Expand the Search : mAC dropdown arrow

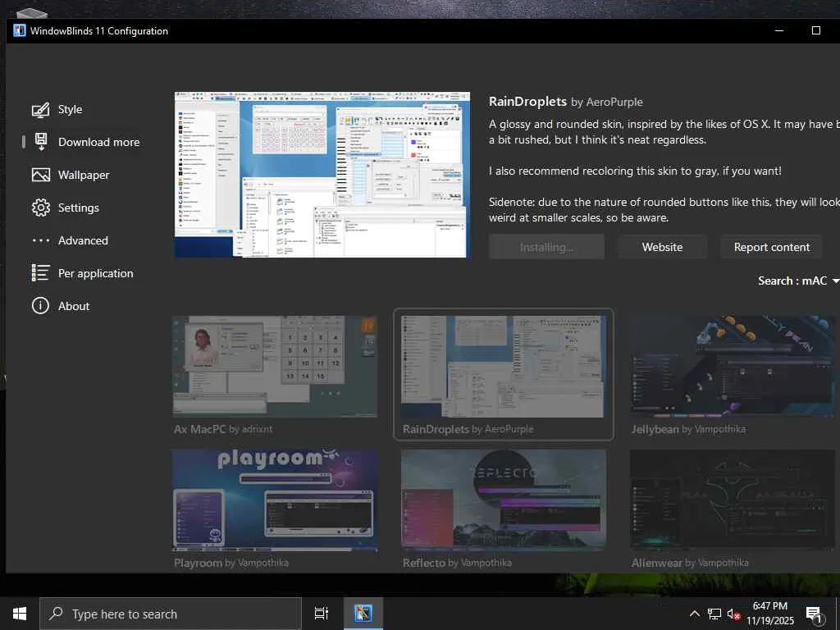[835, 281]
